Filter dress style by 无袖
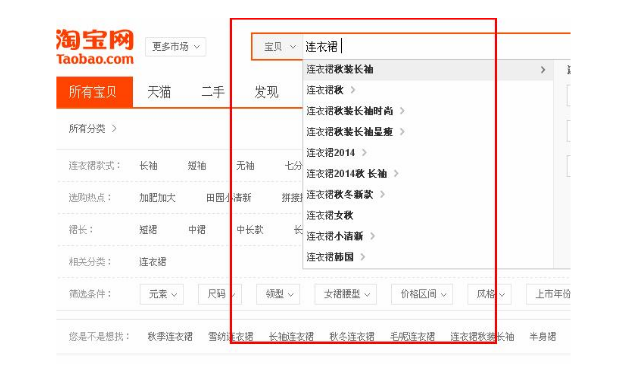The width and height of the screenshot is (642, 387). coord(245,166)
